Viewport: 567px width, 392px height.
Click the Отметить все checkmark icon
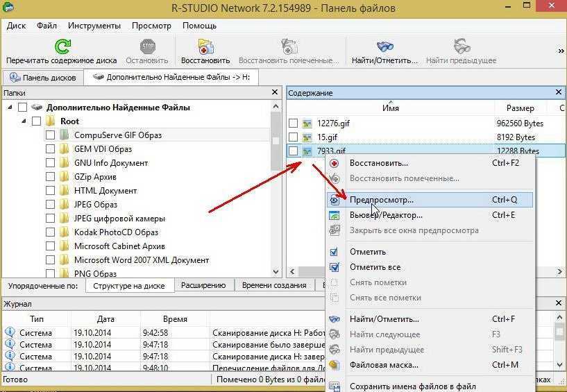click(335, 267)
